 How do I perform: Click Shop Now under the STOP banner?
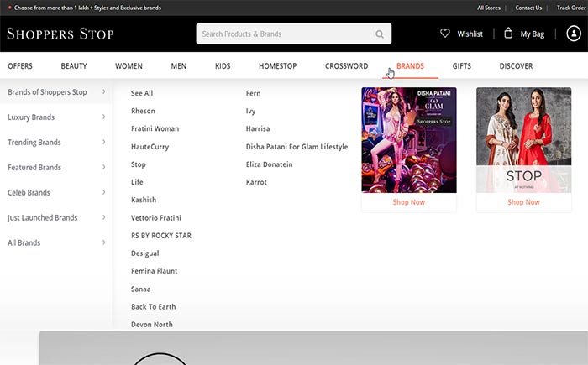point(523,202)
